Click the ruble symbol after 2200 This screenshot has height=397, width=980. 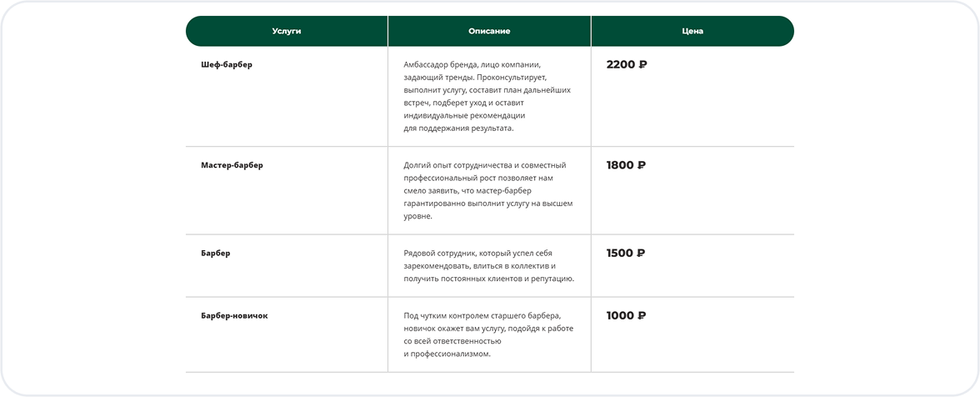(642, 65)
